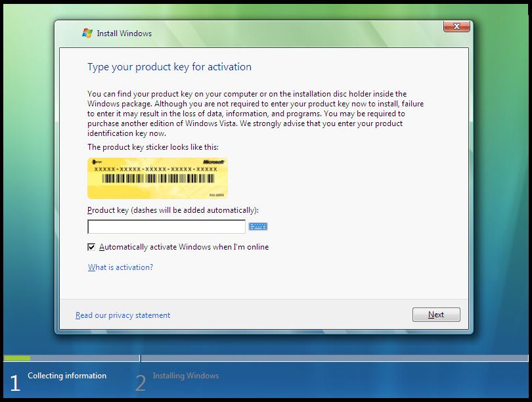This screenshot has height=402, width=532.
Task: Open the on-screen keyboard icon
Action: [x=258, y=226]
